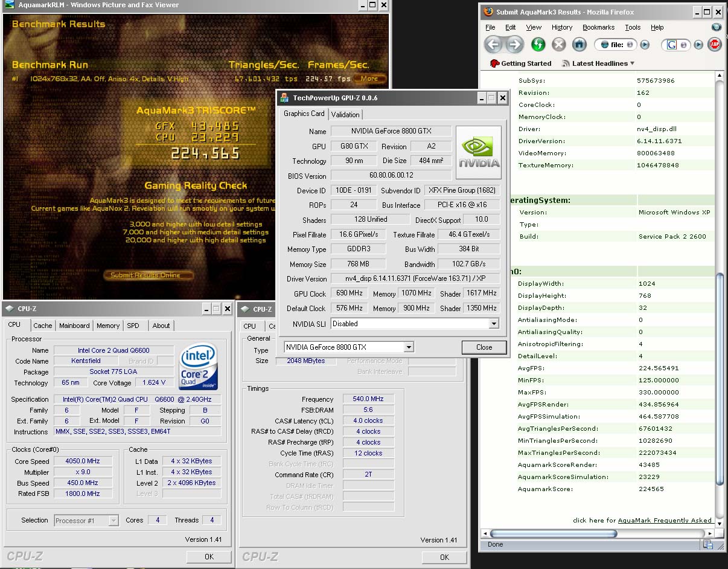Click the scroll right arrow in Firefox
This screenshot has height=569, width=728.
(709, 534)
